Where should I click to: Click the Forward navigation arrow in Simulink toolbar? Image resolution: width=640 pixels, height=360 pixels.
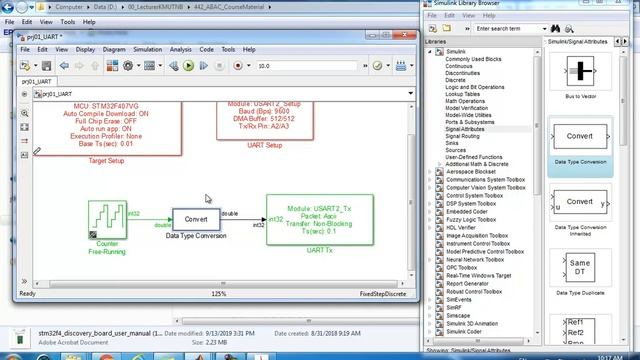tap(79, 66)
